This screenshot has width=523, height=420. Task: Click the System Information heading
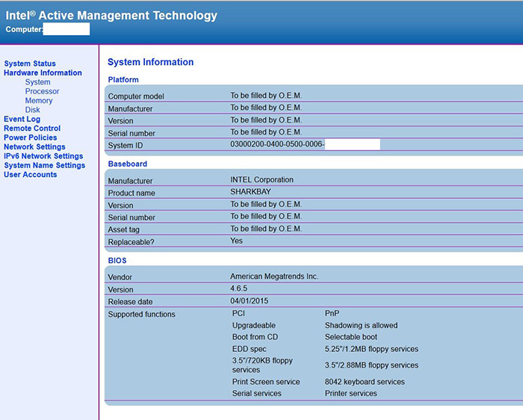coord(150,62)
